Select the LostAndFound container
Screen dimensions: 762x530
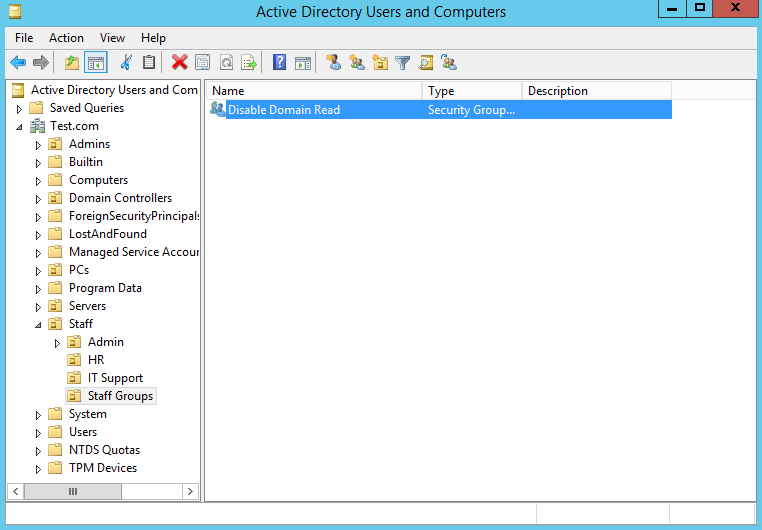pos(107,234)
